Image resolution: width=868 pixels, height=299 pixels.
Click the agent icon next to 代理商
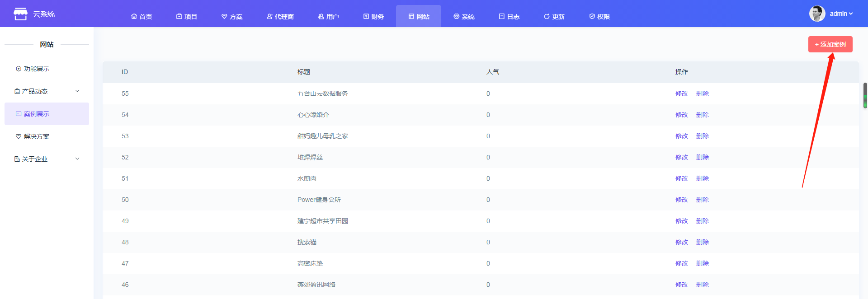point(269,16)
